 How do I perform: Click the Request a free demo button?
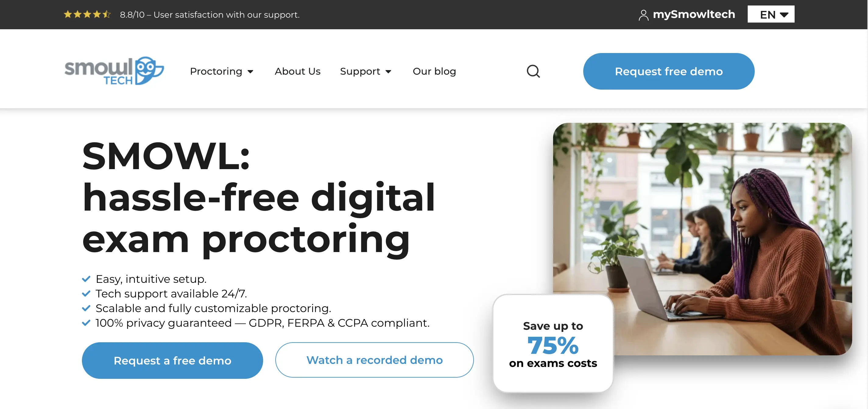172,360
